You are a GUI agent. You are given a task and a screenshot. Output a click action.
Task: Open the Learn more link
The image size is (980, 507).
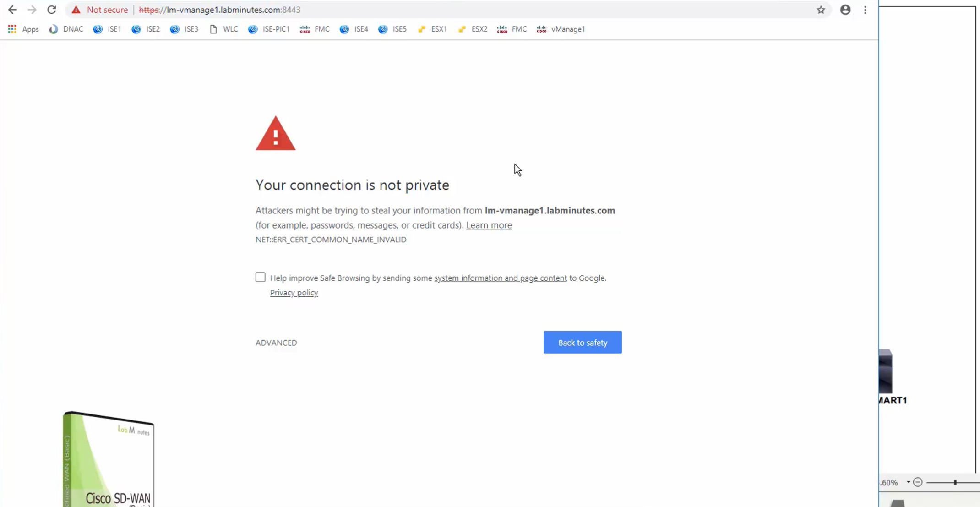click(x=489, y=225)
